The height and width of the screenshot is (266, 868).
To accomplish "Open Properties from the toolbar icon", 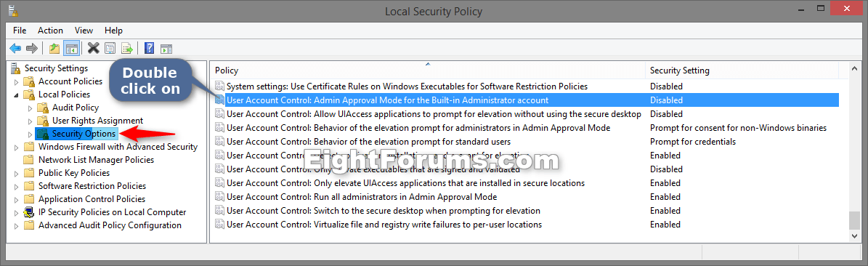I will 110,48.
